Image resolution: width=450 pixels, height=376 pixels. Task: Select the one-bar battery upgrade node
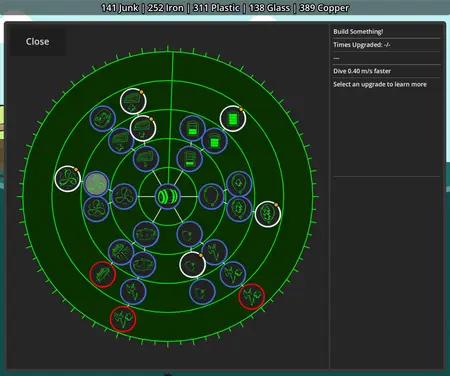pos(189,159)
